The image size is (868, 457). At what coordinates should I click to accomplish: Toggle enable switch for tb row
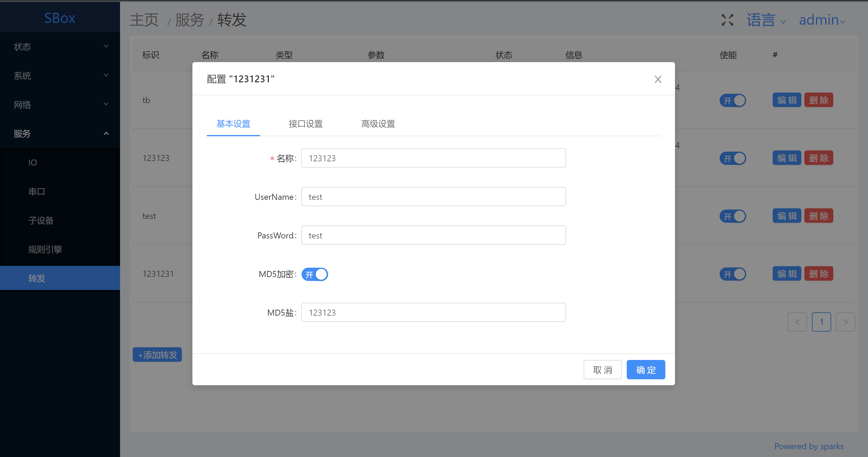tap(733, 100)
